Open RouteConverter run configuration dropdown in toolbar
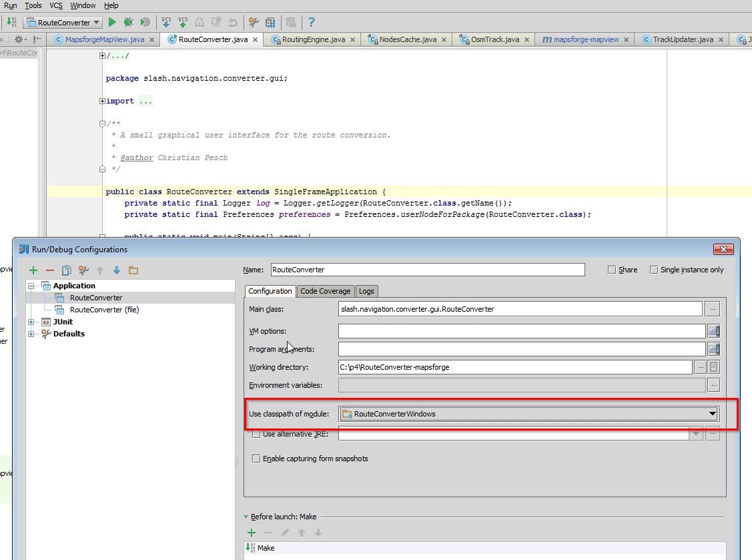This screenshot has width=752, height=560. 63,22
